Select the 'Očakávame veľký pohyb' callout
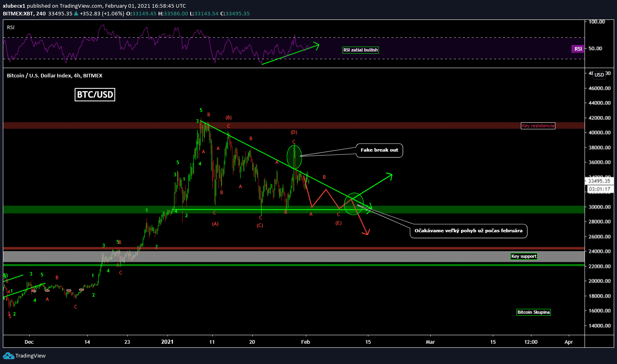The width and height of the screenshot is (617, 364). [x=468, y=231]
